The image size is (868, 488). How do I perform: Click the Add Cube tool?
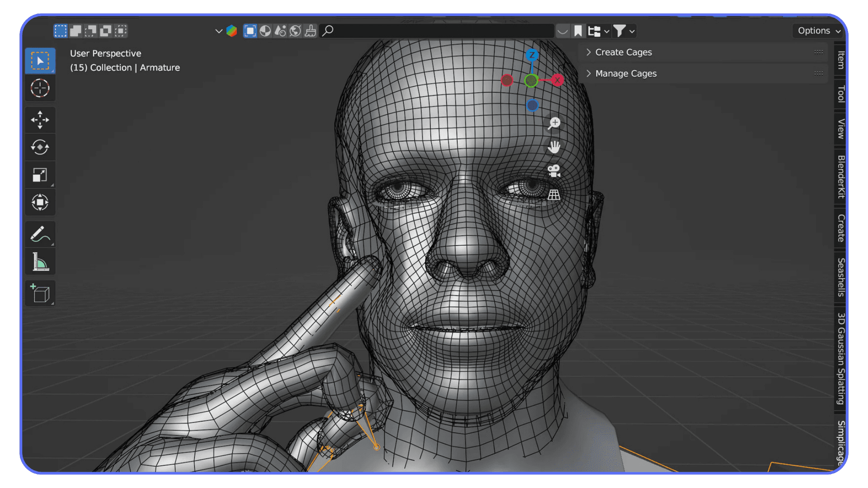(40, 294)
